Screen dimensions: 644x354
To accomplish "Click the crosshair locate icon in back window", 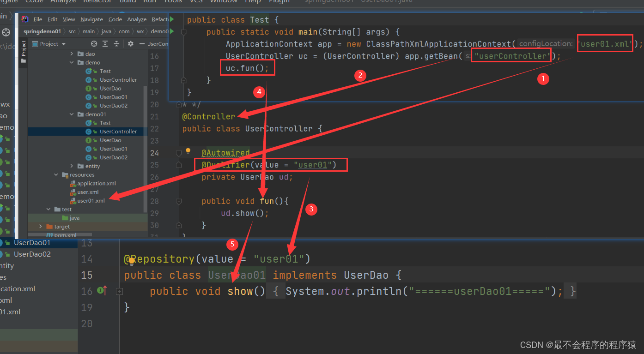I will point(6,32).
